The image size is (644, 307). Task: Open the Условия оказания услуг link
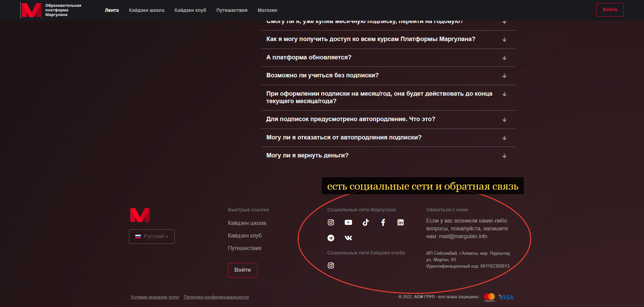[155, 297]
